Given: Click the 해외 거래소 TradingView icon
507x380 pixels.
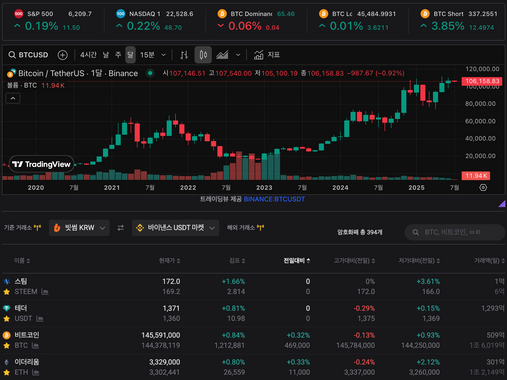Looking at the screenshot, I should point(260,228).
